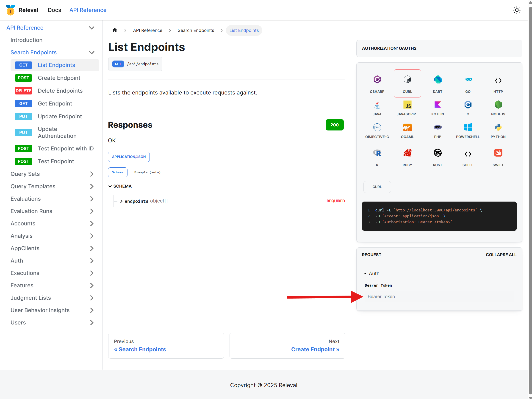The height and width of the screenshot is (399, 532).
Task: Expand the endpoints object[] schema row
Action: (121, 201)
